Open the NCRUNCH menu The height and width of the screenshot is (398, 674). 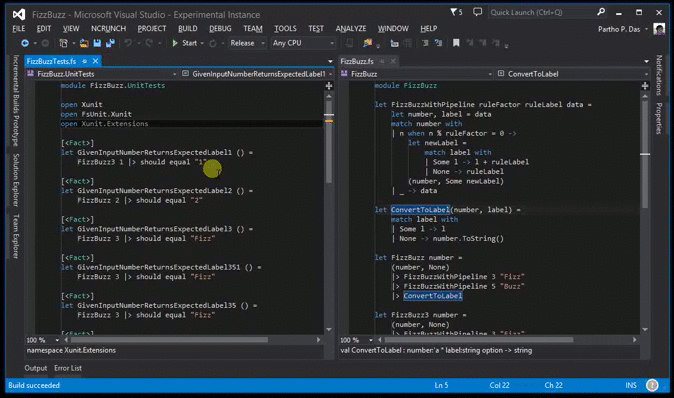[x=108, y=28]
